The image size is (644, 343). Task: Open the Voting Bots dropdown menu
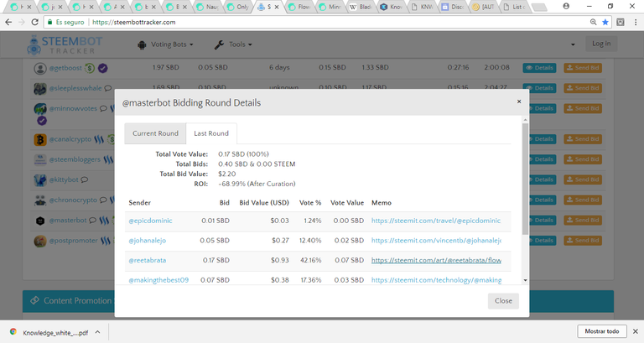coord(165,44)
